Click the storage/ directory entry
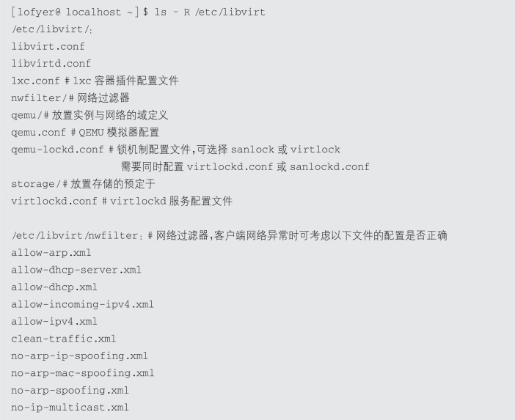 click(83, 184)
